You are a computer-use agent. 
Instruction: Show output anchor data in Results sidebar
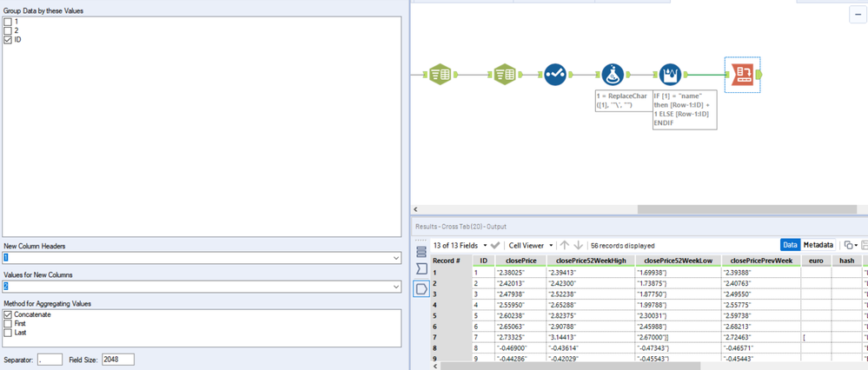pyautogui.click(x=421, y=288)
